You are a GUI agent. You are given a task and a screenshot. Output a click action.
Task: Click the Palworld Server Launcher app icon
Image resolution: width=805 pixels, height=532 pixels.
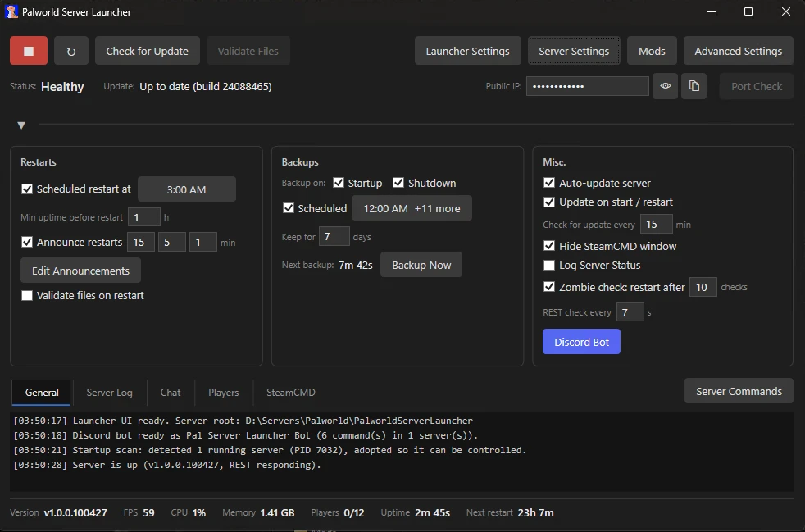pos(11,11)
